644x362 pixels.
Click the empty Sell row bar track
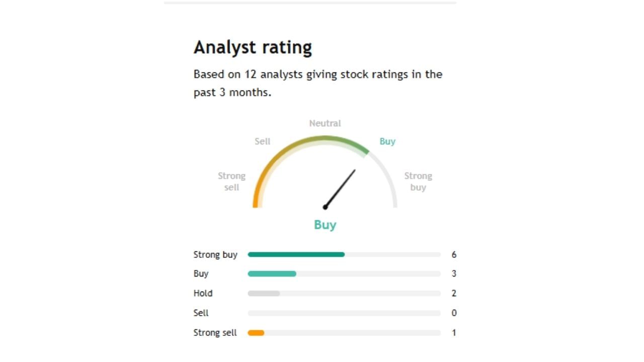(344, 313)
